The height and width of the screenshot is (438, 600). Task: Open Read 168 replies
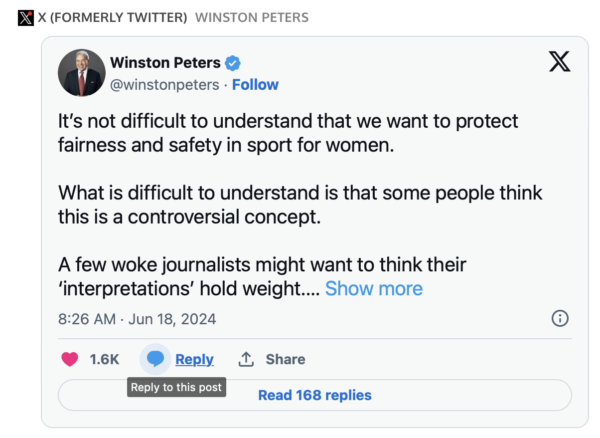coord(314,395)
